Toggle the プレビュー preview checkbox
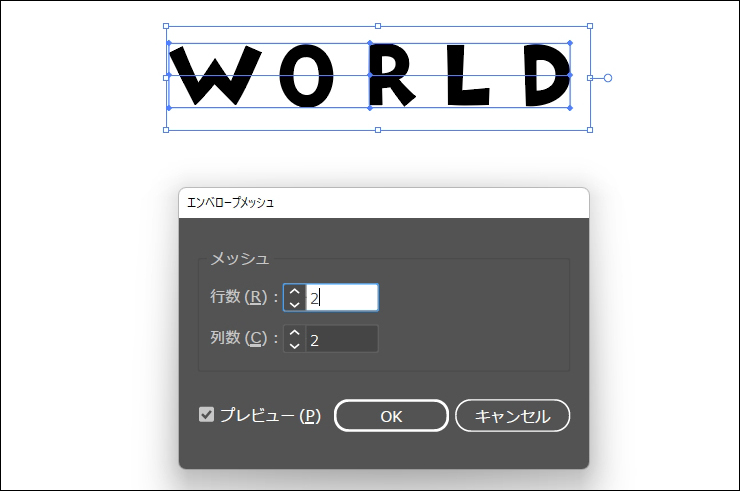Viewport: 740px width, 491px height. coord(207,414)
